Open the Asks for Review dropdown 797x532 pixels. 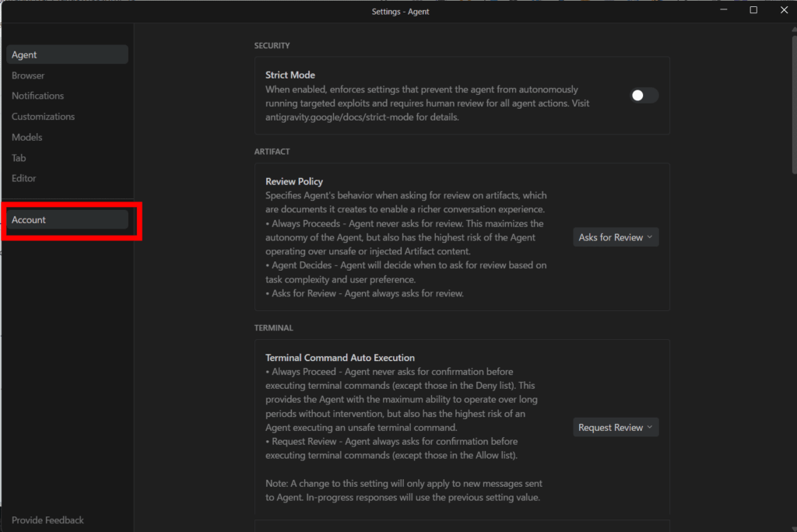[616, 237]
